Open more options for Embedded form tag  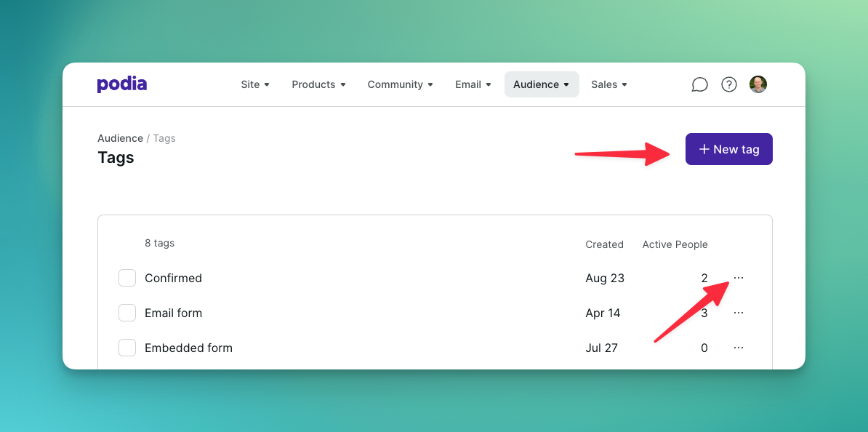(739, 348)
